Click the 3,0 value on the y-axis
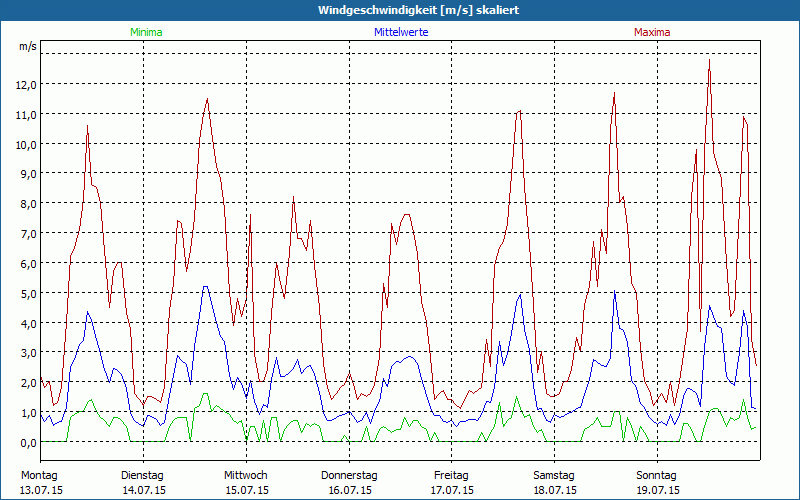Viewport: 800px width, 500px height. click(28, 353)
